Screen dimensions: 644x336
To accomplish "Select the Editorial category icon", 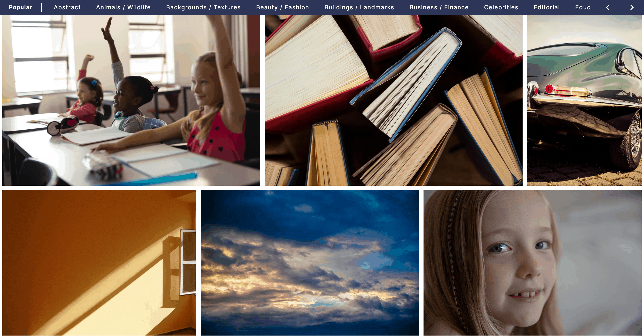I will click(546, 7).
